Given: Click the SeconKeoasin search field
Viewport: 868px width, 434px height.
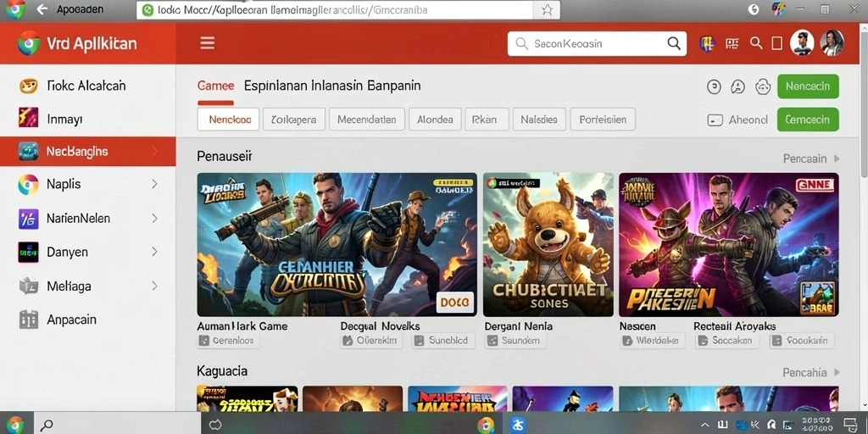Looking at the screenshot, I should click(597, 44).
